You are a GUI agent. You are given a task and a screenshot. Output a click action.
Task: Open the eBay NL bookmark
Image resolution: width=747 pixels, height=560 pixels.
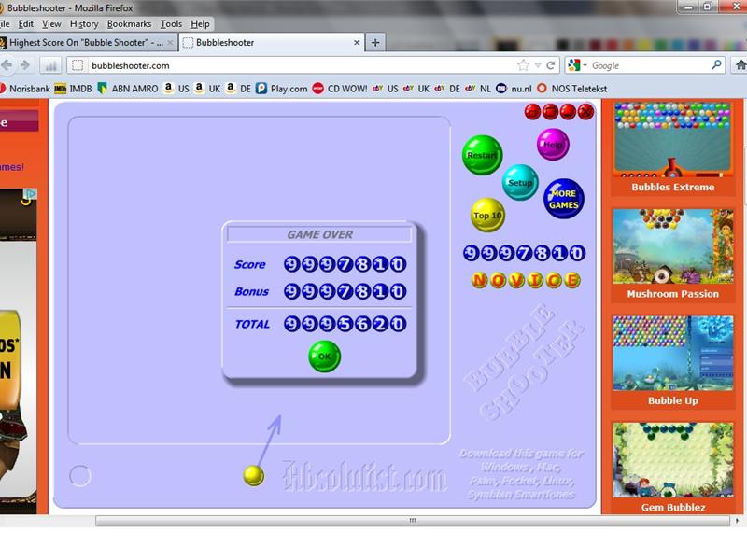click(478, 89)
